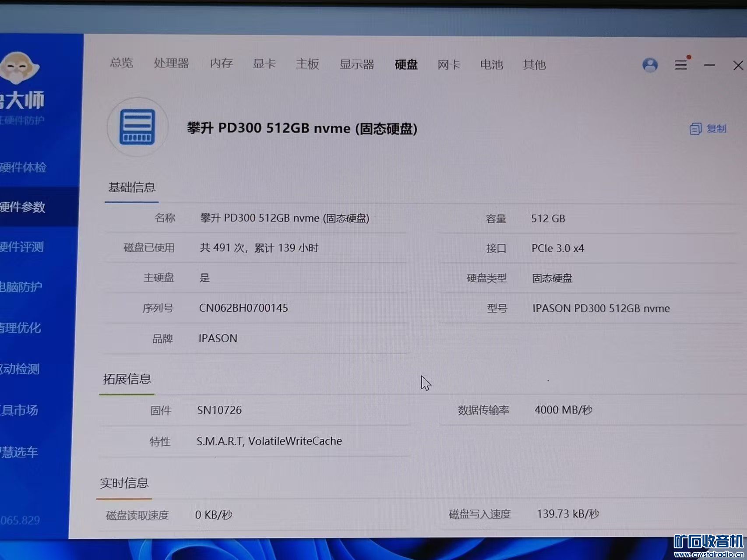Open 电脑防护 in the sidebar
This screenshot has width=747, height=560.
21,287
